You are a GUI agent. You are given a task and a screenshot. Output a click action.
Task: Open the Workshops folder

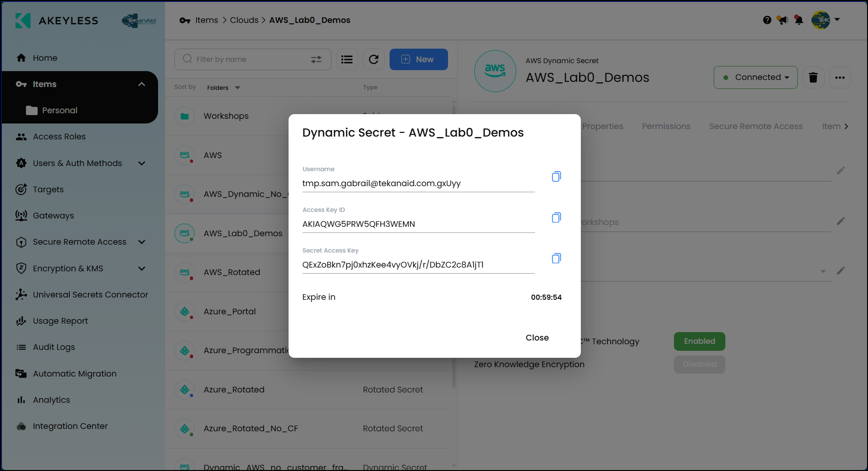[x=226, y=116]
